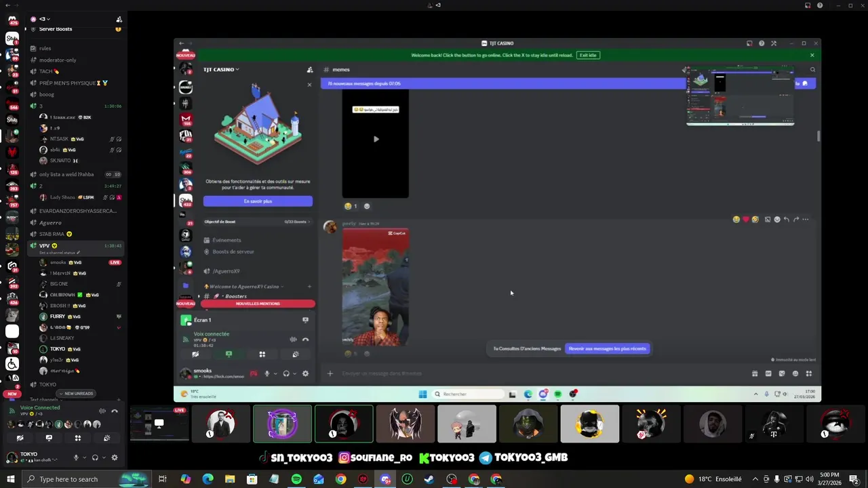Open more options dots on hovered message
This screenshot has width=868, height=488.
pyautogui.click(x=805, y=219)
